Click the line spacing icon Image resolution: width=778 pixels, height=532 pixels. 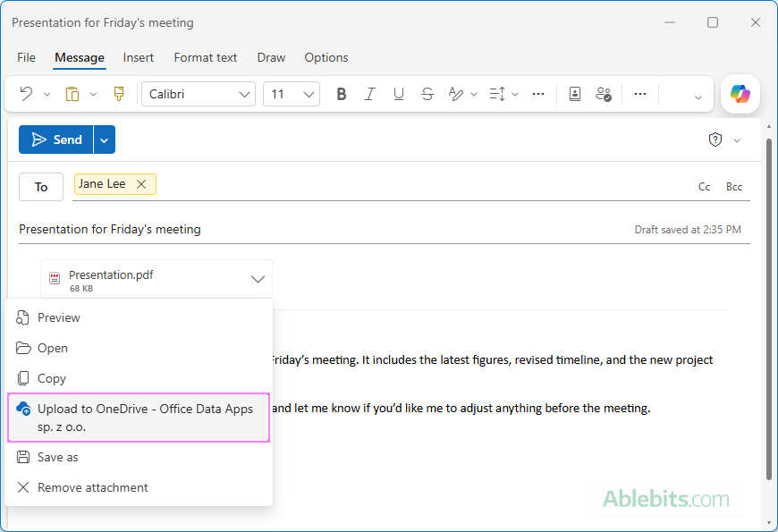coord(497,94)
